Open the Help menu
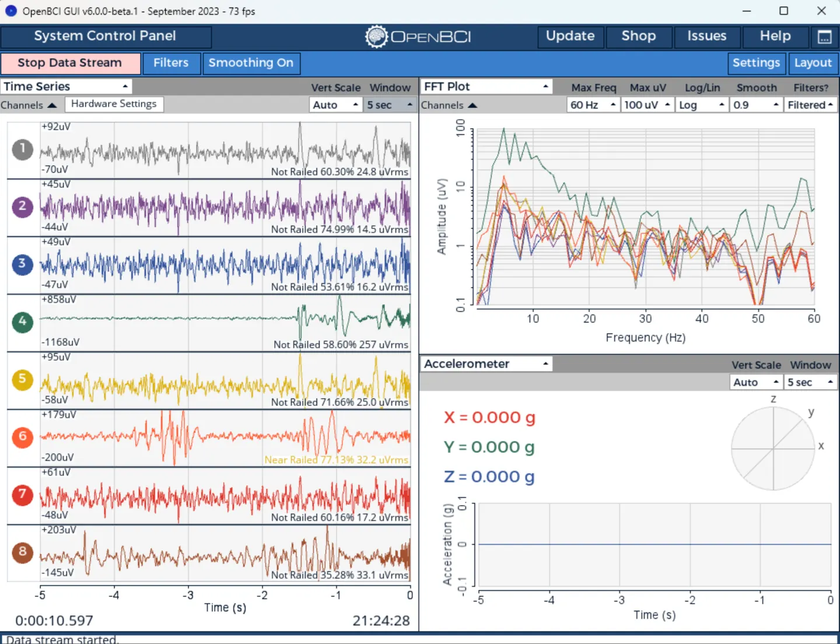 click(775, 36)
